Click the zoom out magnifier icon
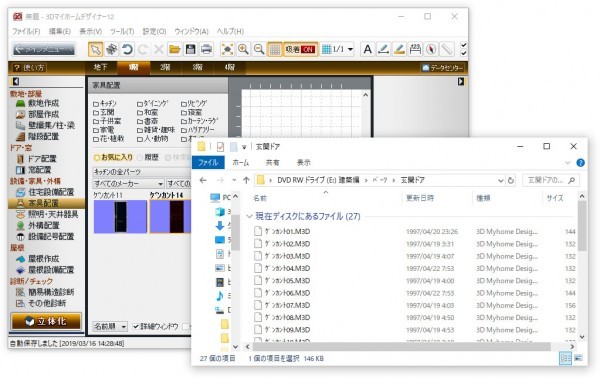600x378 pixels. (259, 49)
